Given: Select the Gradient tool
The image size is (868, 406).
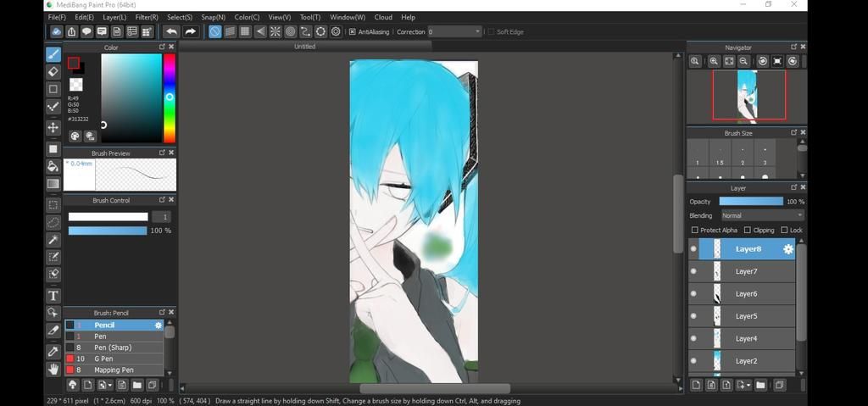Looking at the screenshot, I should (x=53, y=183).
